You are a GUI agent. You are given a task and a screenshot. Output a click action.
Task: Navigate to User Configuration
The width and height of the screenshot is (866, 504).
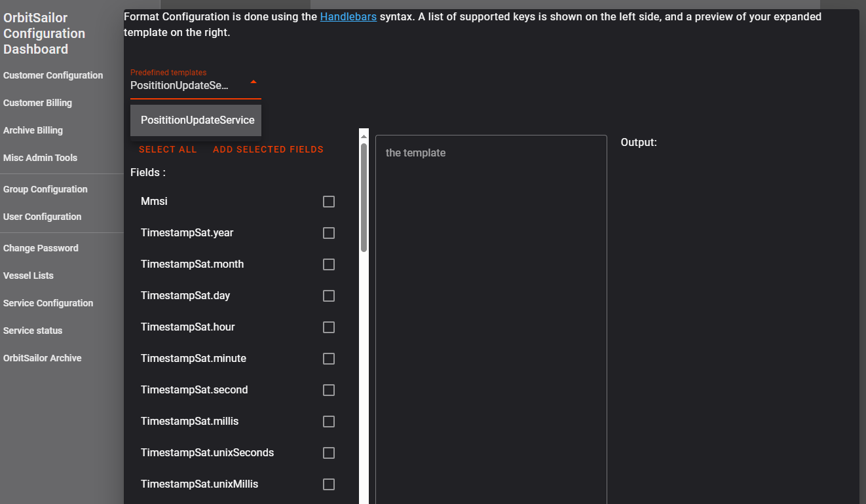coord(42,217)
